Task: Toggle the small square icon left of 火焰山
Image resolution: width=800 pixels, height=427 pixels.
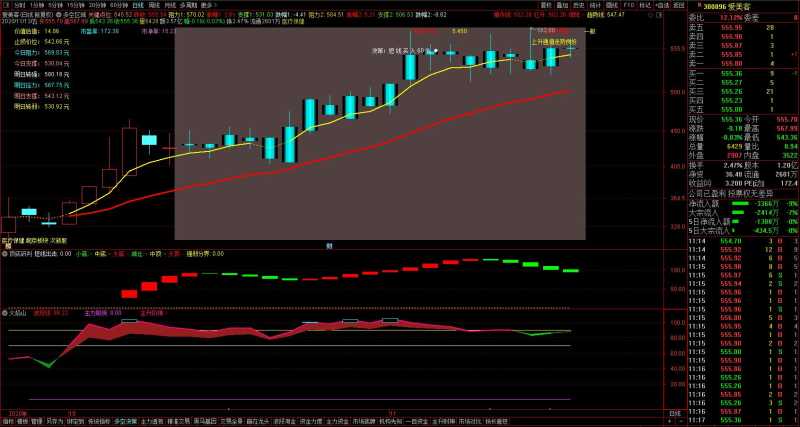Action: pyautogui.click(x=5, y=313)
